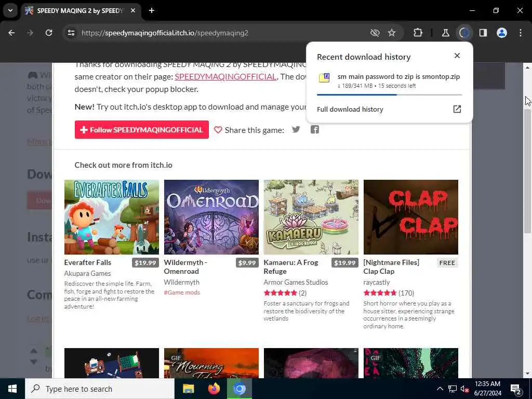
Task: Close the Recent download history popup
Action: 457,56
